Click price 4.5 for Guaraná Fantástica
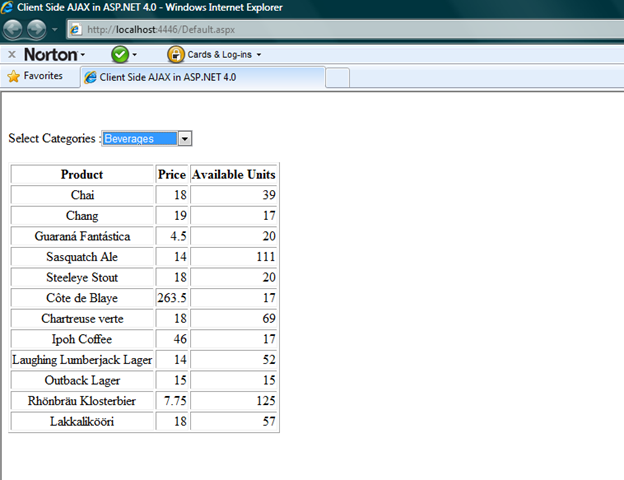Viewport: 624px width, 480px height. [x=172, y=236]
